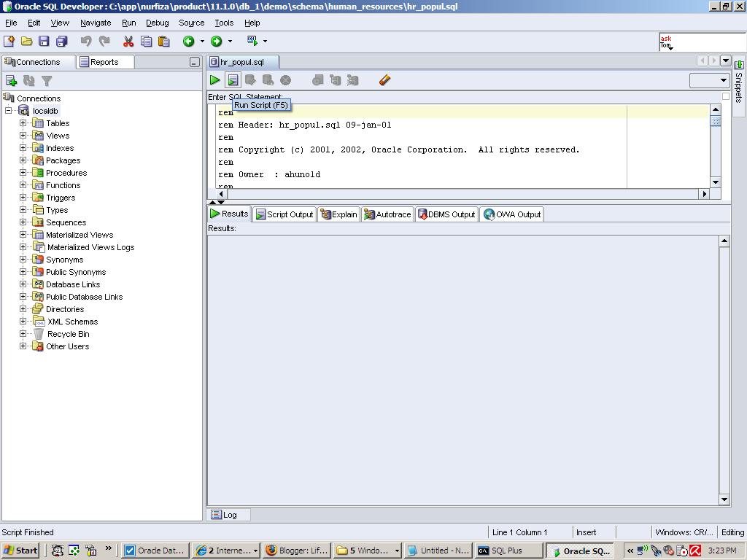Viewport: 747px width, 560px height.
Task: Save the current file
Action: pos(44,42)
